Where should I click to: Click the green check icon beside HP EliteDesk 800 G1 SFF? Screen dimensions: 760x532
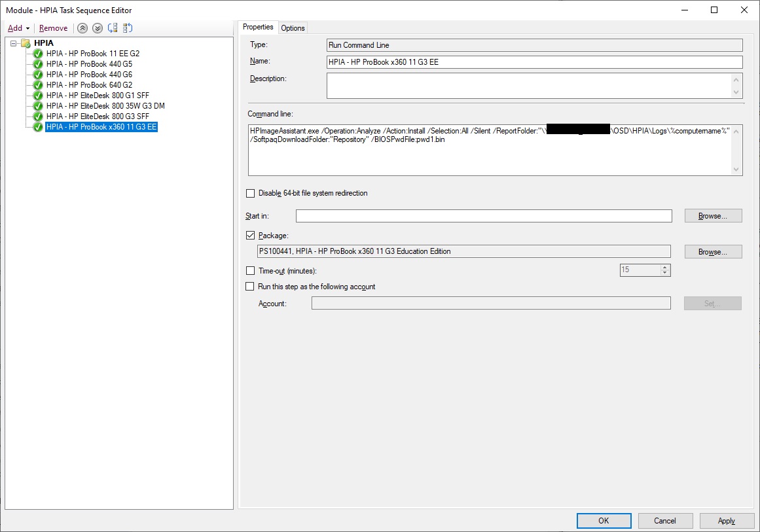[x=37, y=95]
